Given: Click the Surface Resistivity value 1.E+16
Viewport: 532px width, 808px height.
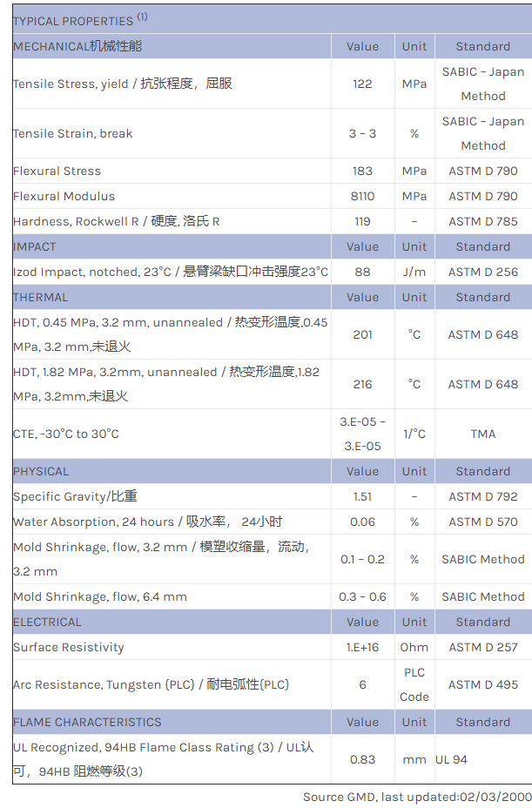Looking at the screenshot, I should tap(362, 647).
